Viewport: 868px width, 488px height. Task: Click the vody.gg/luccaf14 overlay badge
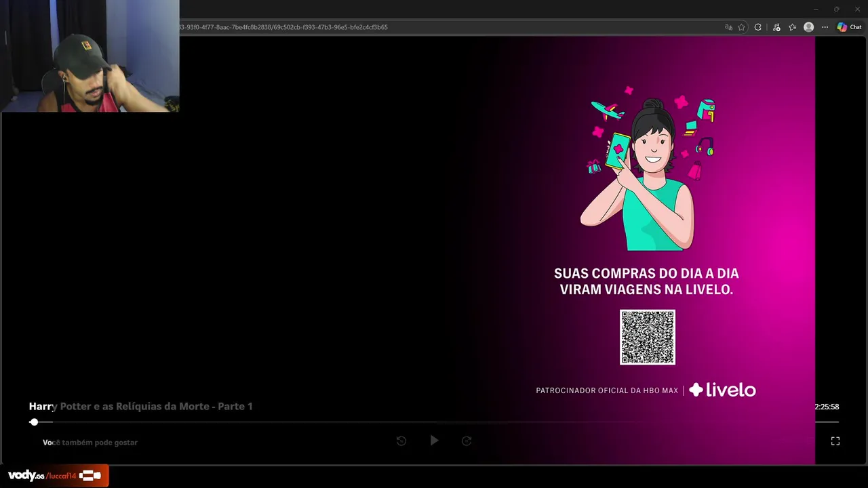[x=54, y=476]
